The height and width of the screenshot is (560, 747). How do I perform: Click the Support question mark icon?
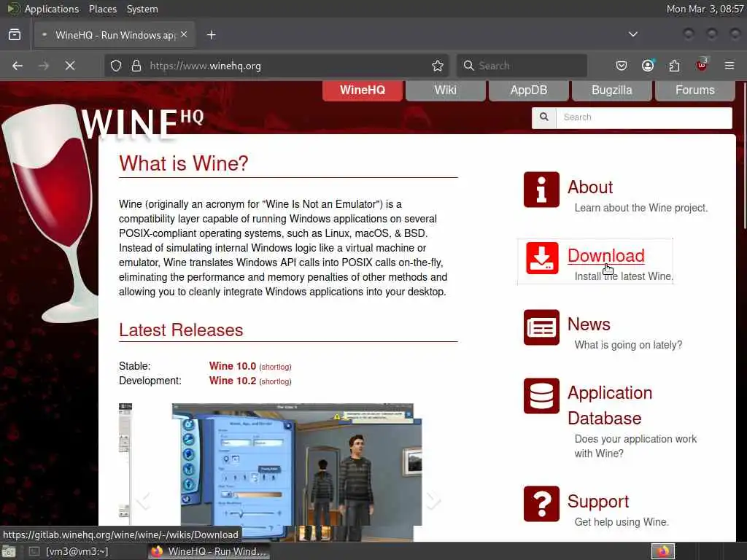[541, 504]
